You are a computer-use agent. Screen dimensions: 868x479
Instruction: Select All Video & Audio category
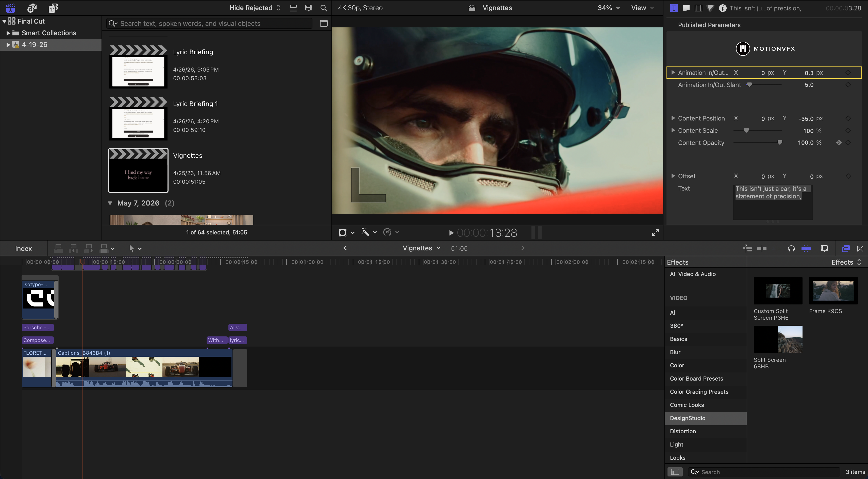[x=706, y=274]
